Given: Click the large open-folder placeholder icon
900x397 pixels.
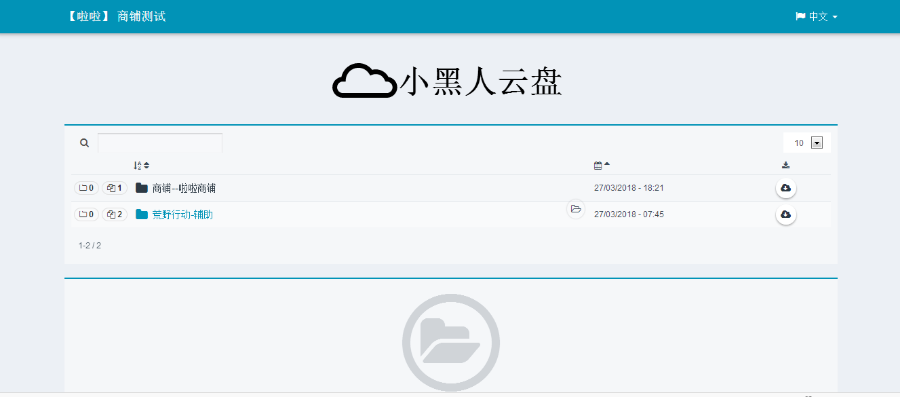Looking at the screenshot, I should pos(451,342).
